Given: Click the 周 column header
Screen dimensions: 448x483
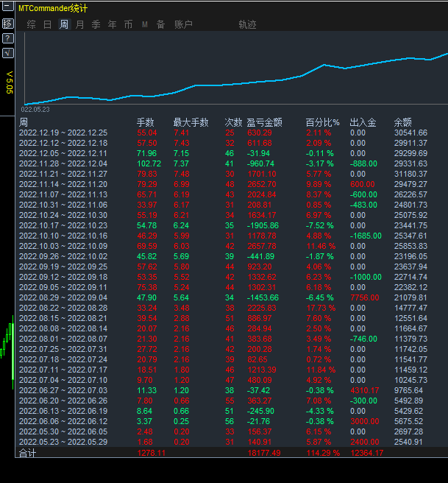Looking at the screenshot, I should click(24, 122).
